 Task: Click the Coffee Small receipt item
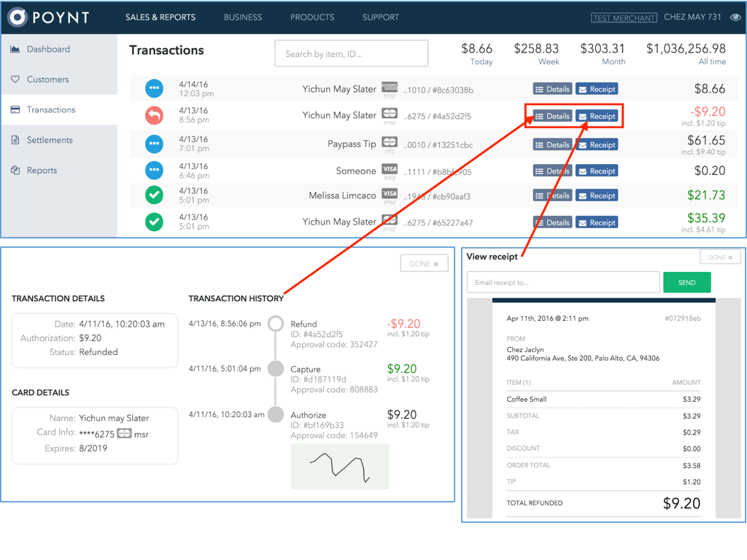[527, 399]
